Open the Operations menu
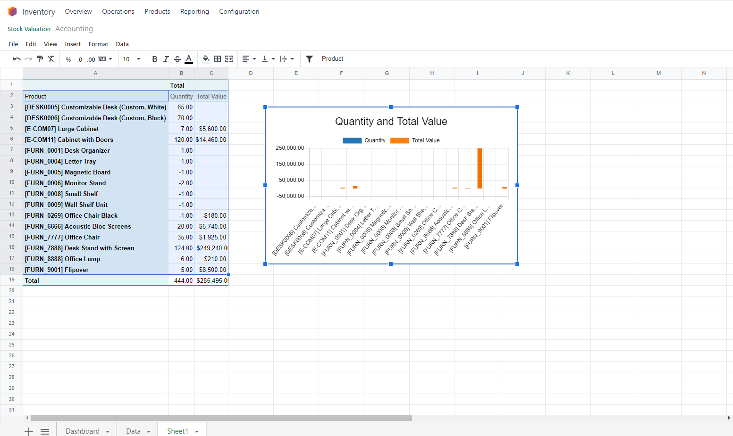Screen dimensions: 733x436 (x=118, y=11)
